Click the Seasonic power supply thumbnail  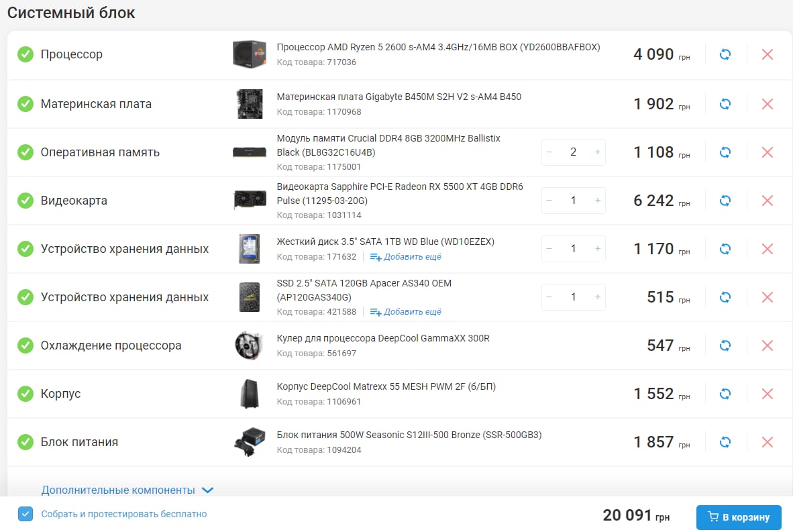tap(250, 442)
